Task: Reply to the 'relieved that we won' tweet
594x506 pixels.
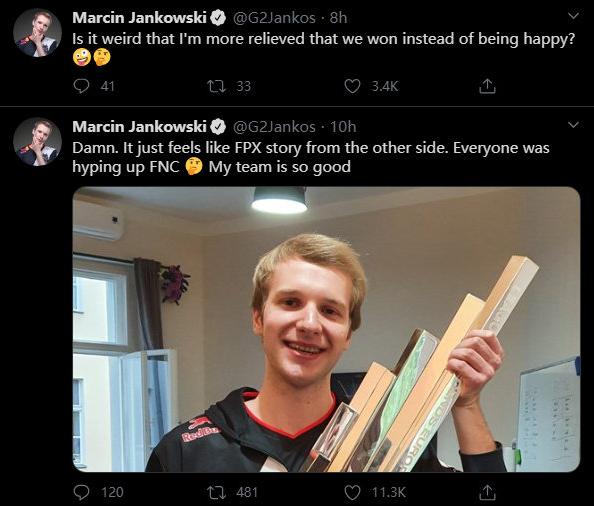Action: point(81,86)
